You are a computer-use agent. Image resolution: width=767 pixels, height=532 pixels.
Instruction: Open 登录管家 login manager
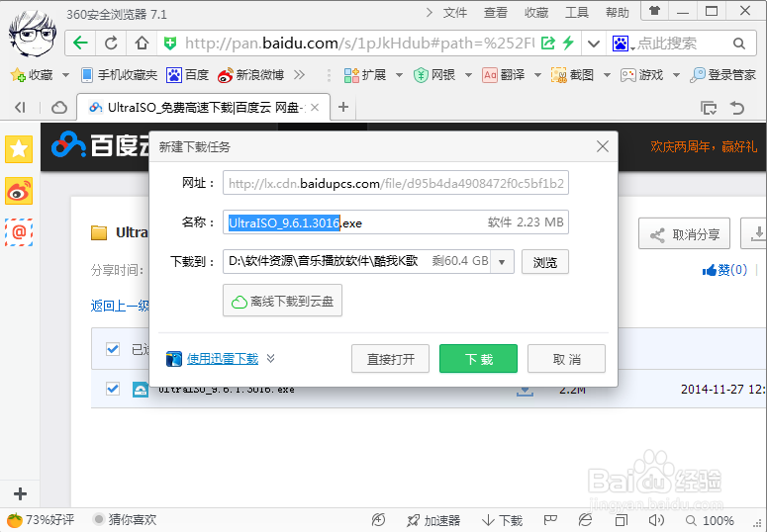[x=723, y=75]
